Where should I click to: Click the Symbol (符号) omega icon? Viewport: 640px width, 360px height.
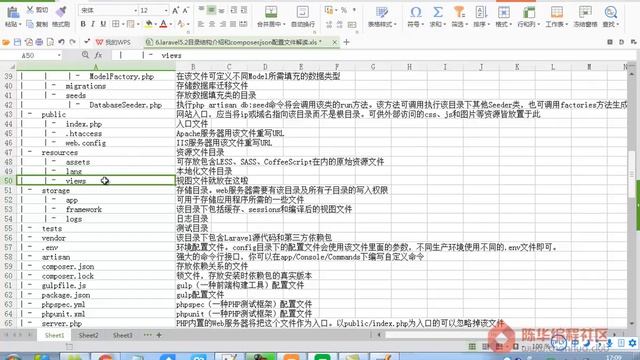(x=416, y=12)
